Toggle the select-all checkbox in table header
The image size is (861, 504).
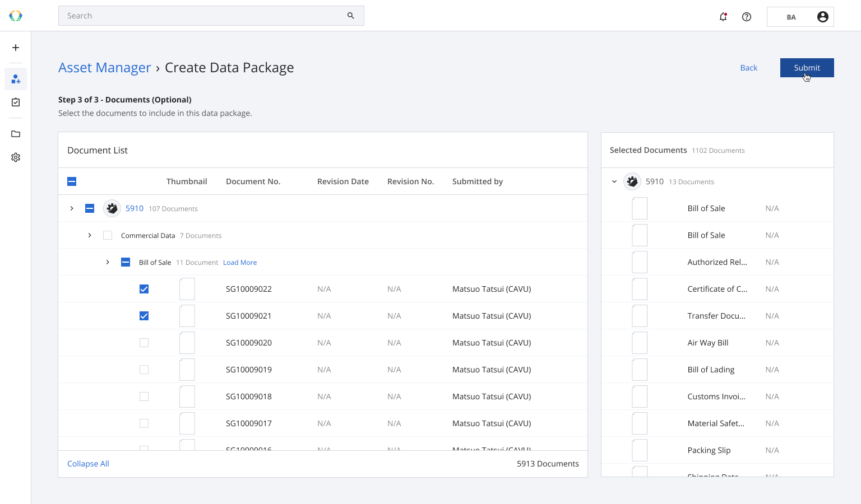coord(72,181)
